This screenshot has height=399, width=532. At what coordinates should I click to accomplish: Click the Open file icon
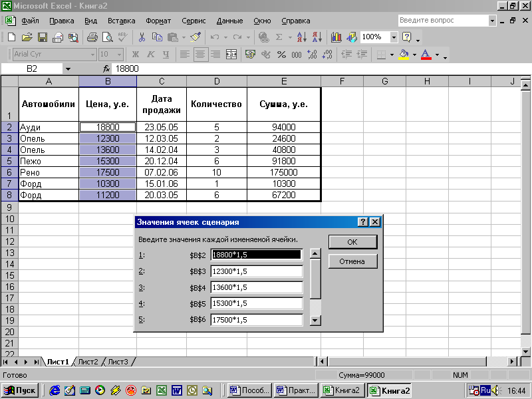27,37
